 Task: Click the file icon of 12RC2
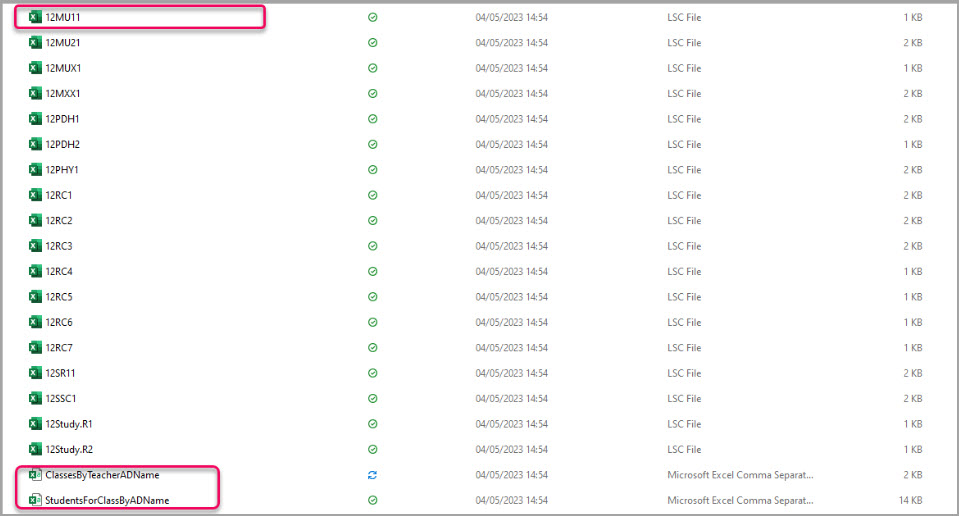coord(35,220)
